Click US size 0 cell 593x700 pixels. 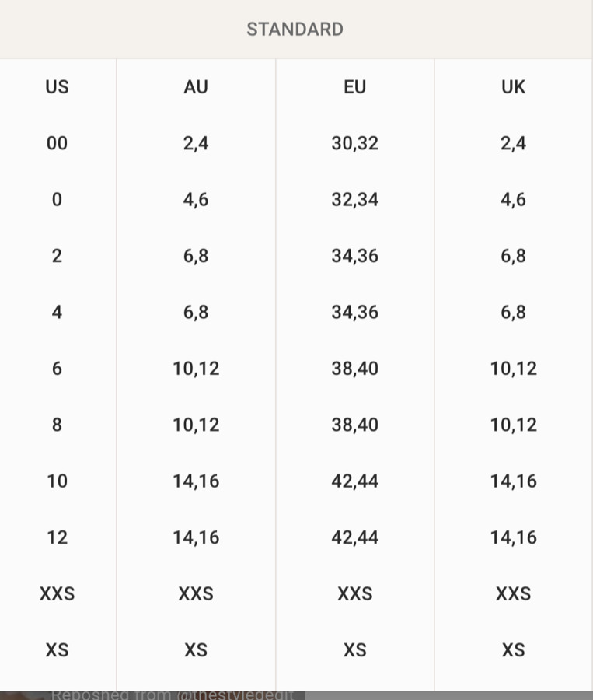(x=57, y=200)
